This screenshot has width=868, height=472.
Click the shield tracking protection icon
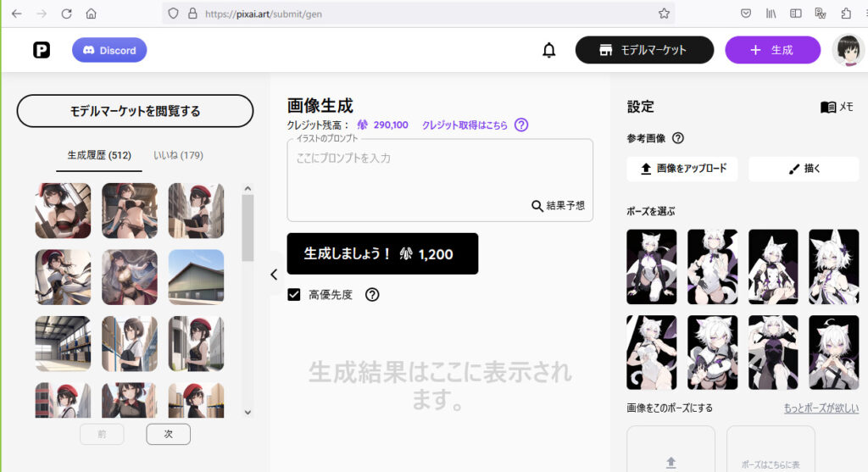(173, 14)
